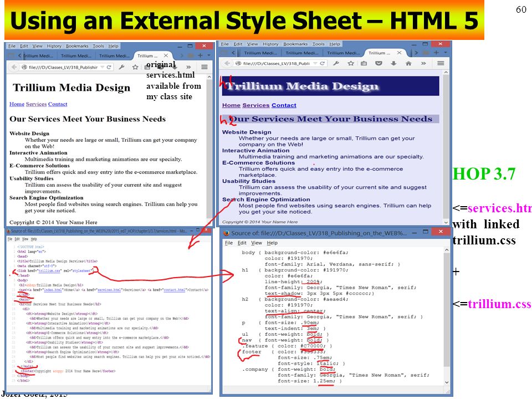Open hamburger menu in left browser window
Viewport: 532px width, 399px height.
point(204,67)
